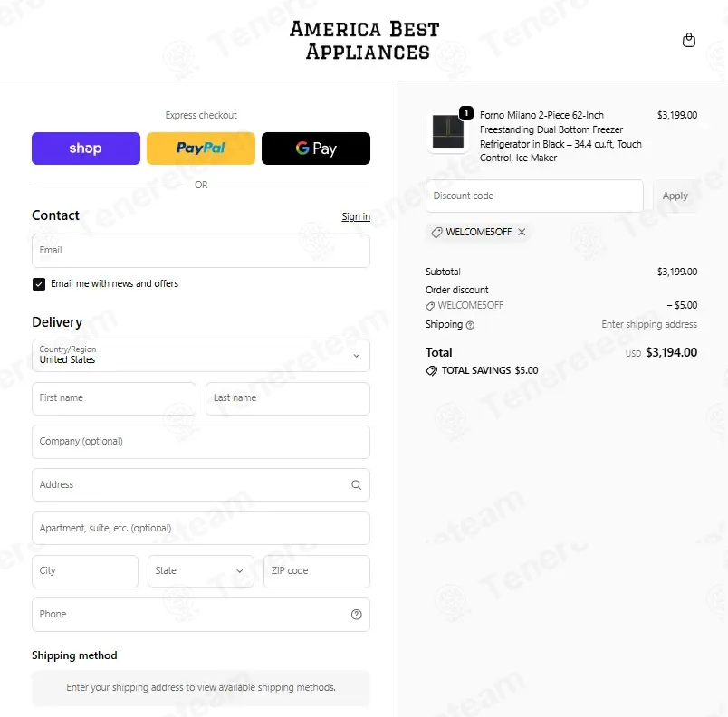Click the phone field help question icon
This screenshot has height=717, width=728.
pos(356,614)
